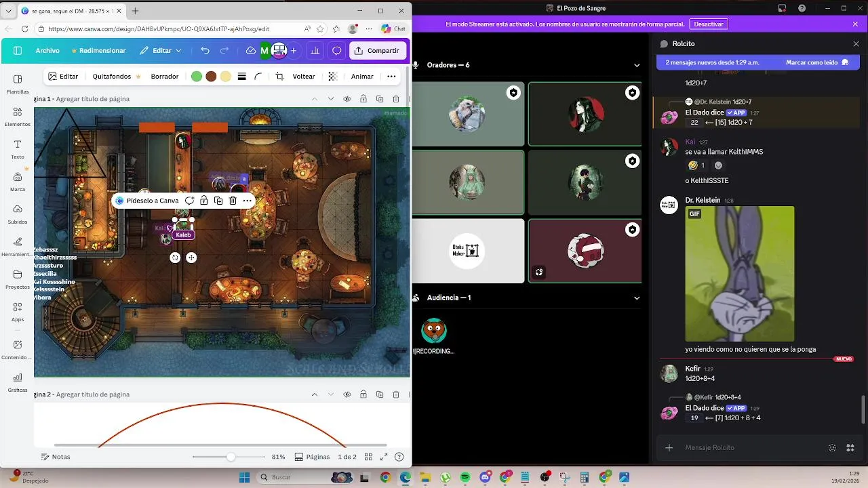This screenshot has width=868, height=488.
Task: Open floating toolbar more options ellipsis
Action: (x=248, y=201)
